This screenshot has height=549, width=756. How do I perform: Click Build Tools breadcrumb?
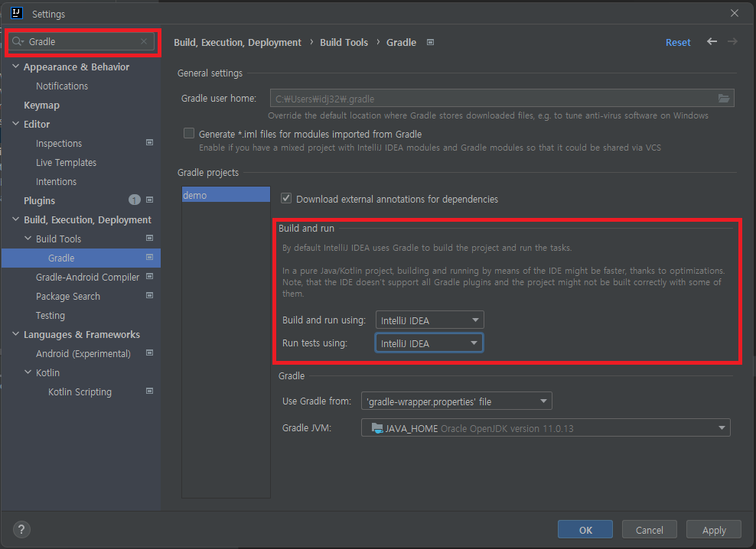(344, 42)
